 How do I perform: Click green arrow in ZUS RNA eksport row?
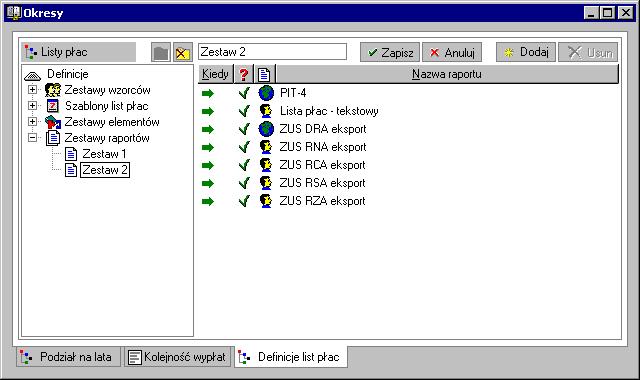click(x=208, y=147)
